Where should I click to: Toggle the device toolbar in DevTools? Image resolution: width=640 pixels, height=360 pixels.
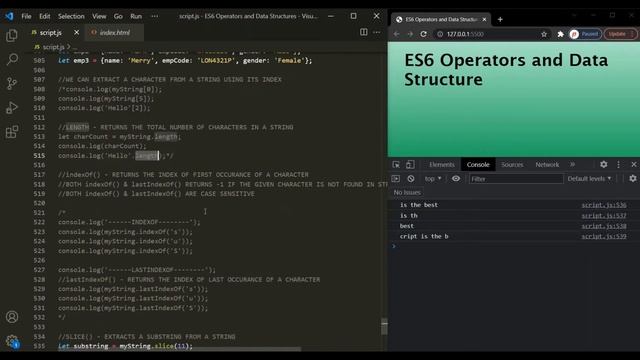pyautogui.click(x=410, y=164)
